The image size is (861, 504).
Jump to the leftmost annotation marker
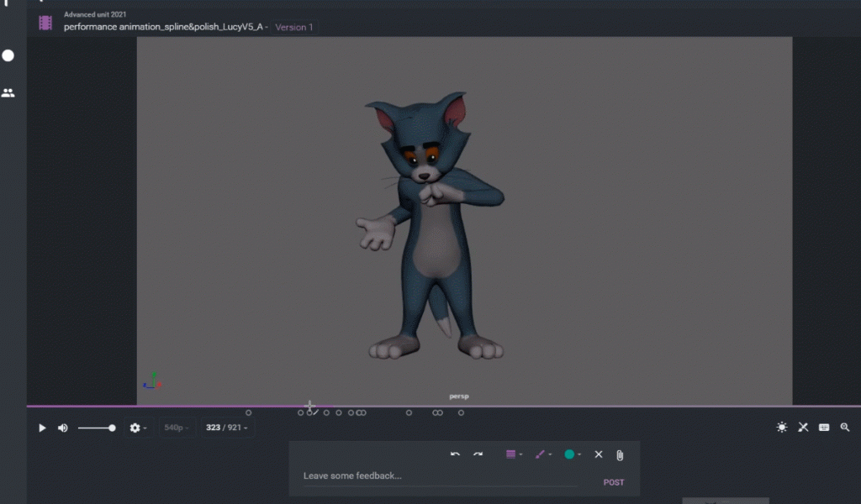click(248, 412)
